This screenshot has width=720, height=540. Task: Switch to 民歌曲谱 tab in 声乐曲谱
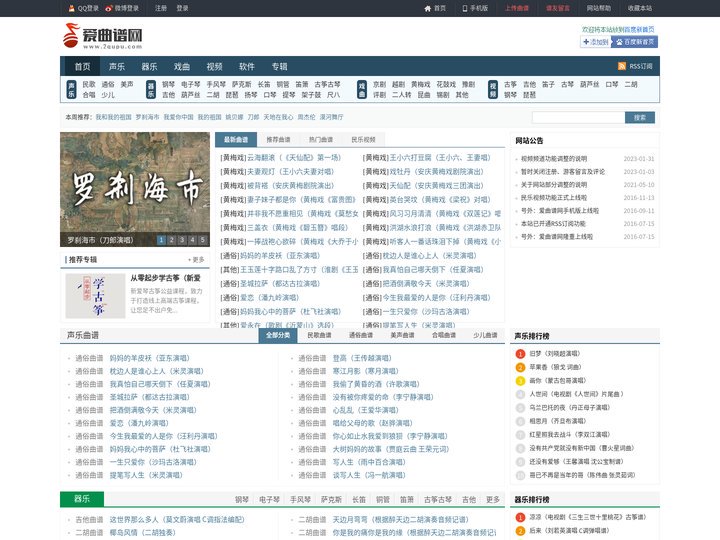pyautogui.click(x=319, y=335)
